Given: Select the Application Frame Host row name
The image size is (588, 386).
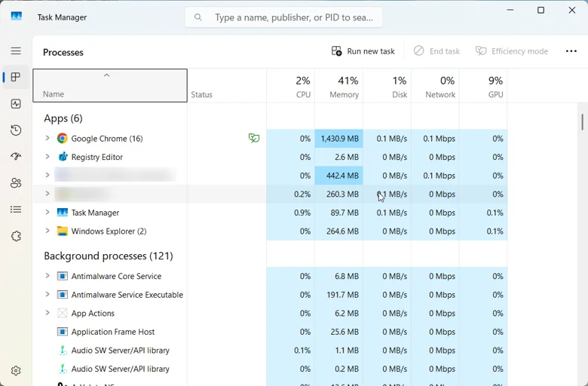Looking at the screenshot, I should (113, 332).
